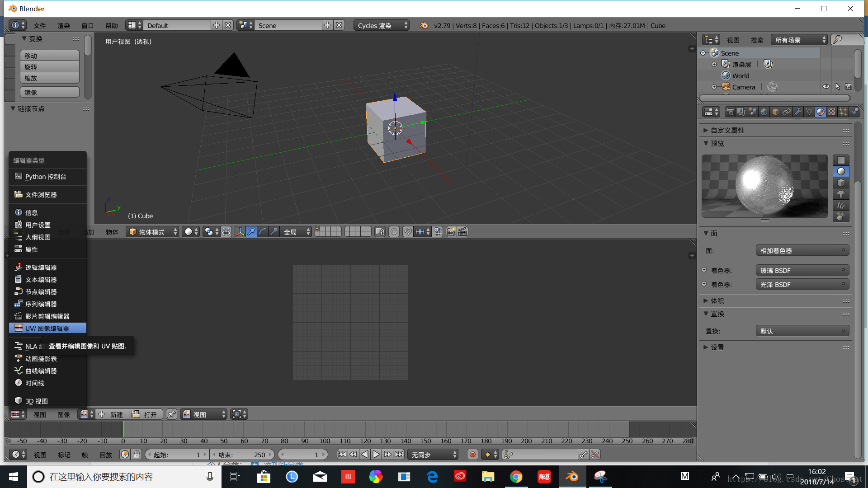
Task: Toggle Camera selectability arrow in outliner
Action: [838, 87]
